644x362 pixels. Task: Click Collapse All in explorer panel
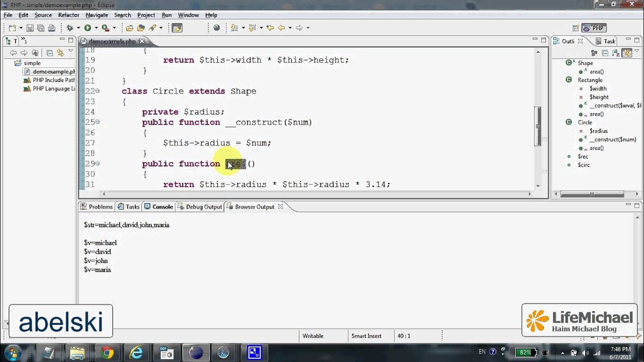click(x=49, y=53)
